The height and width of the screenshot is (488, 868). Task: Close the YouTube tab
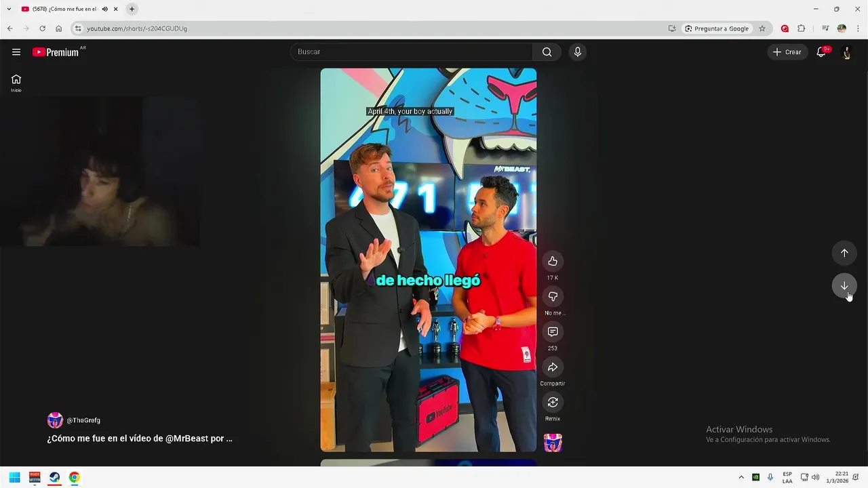coord(115,9)
